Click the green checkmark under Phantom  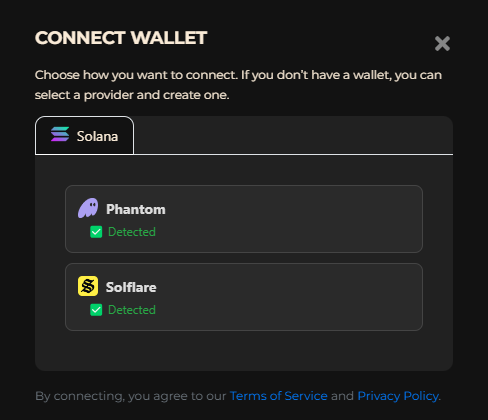coord(96,232)
